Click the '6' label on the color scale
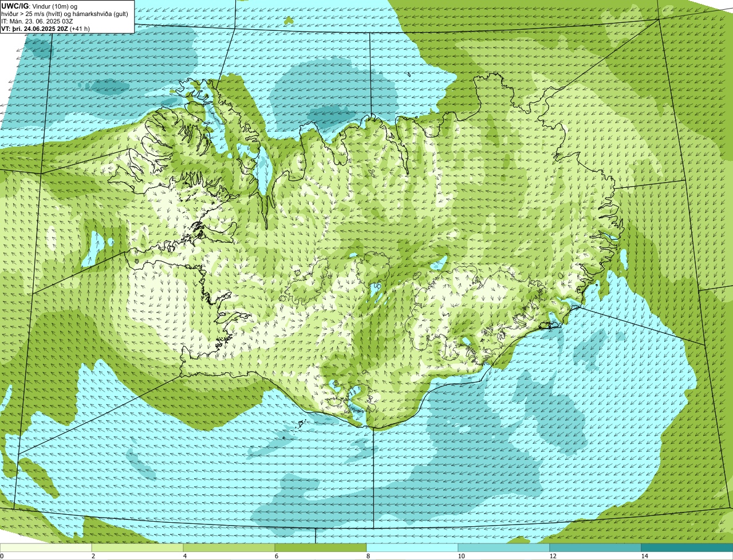Screen dimensions: 733x560 click(x=277, y=556)
